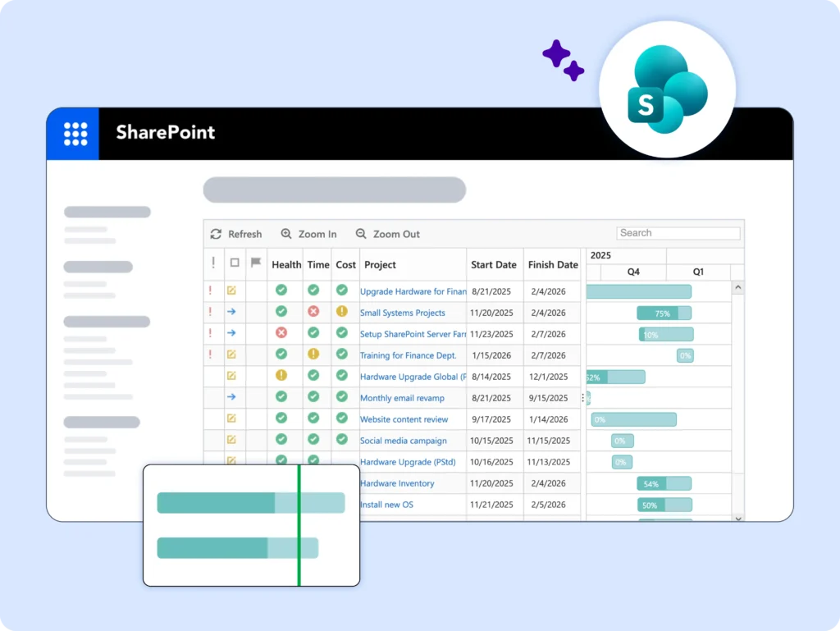Select the Q4 timeline header
Image resolution: width=840 pixels, height=631 pixels.
click(633, 272)
